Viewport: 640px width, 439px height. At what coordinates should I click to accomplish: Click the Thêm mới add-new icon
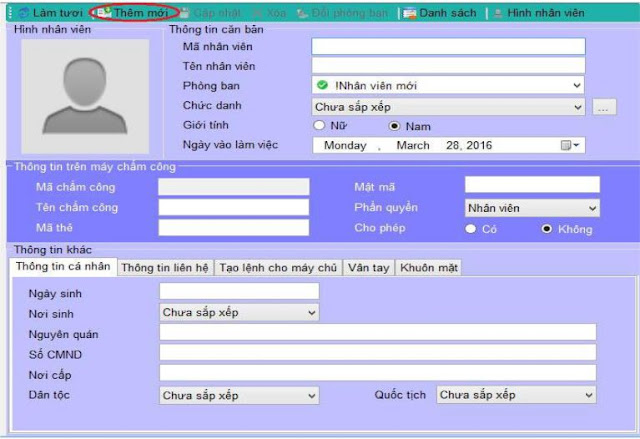(x=103, y=13)
